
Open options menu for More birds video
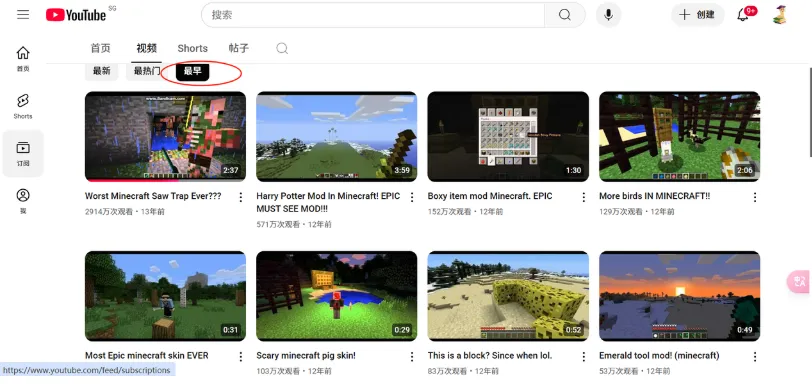[x=755, y=197]
